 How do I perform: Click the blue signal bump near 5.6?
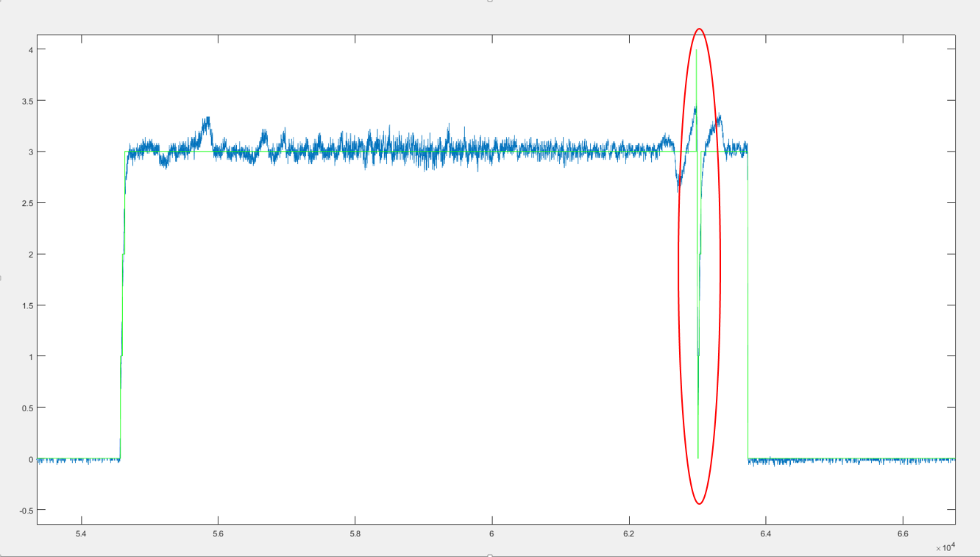[x=207, y=122]
